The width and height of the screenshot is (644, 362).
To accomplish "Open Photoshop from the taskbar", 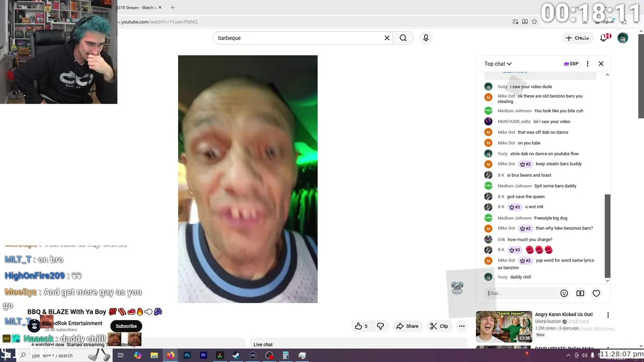I will [187, 355].
